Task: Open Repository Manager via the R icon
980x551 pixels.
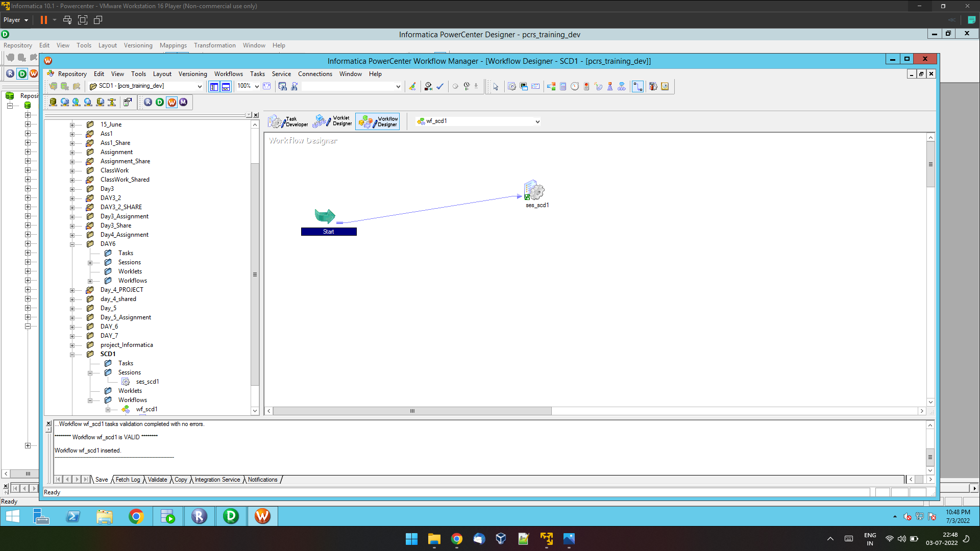Action: click(148, 102)
